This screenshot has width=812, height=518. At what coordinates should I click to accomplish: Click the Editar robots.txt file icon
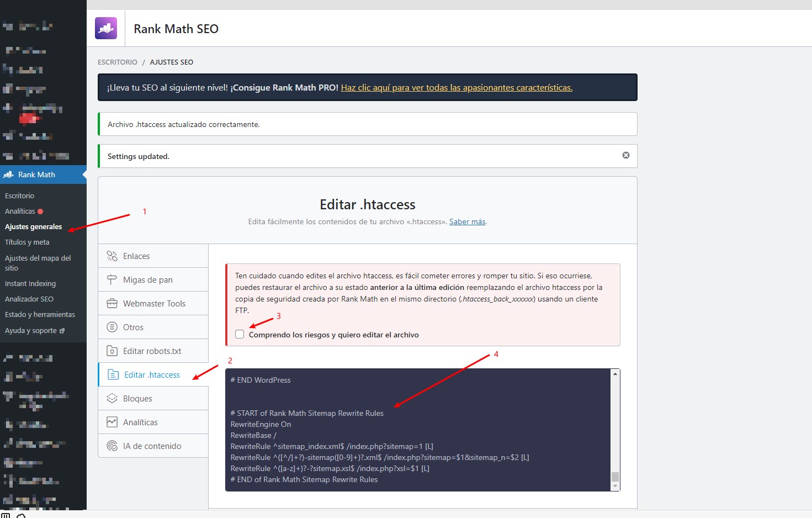coord(112,351)
